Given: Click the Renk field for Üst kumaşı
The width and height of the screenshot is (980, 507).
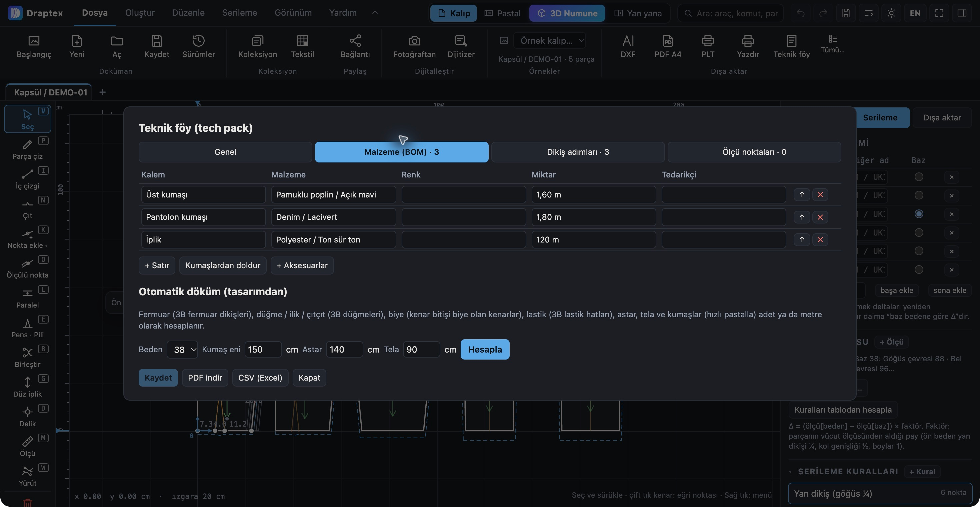Looking at the screenshot, I should (x=463, y=194).
